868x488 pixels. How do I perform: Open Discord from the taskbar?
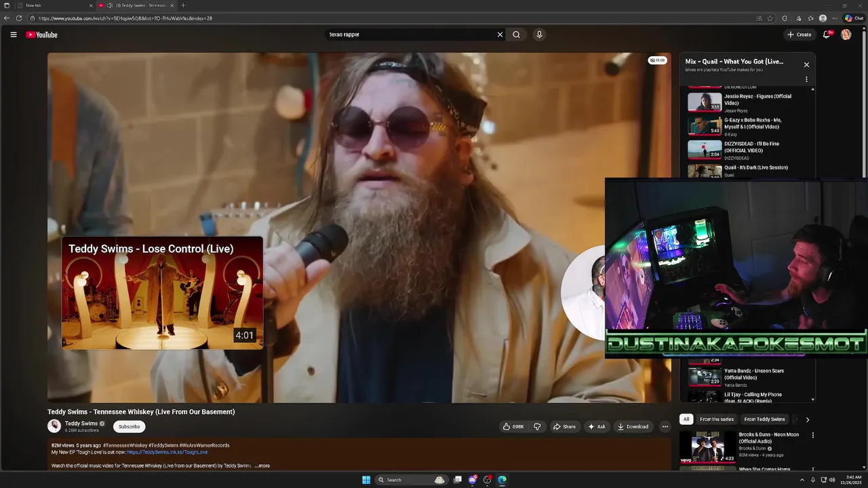(473, 480)
